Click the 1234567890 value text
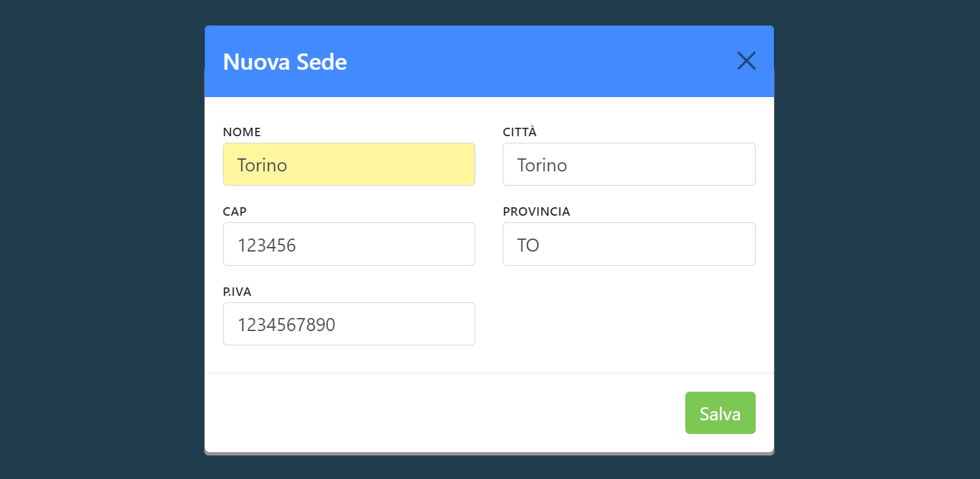 tap(286, 325)
